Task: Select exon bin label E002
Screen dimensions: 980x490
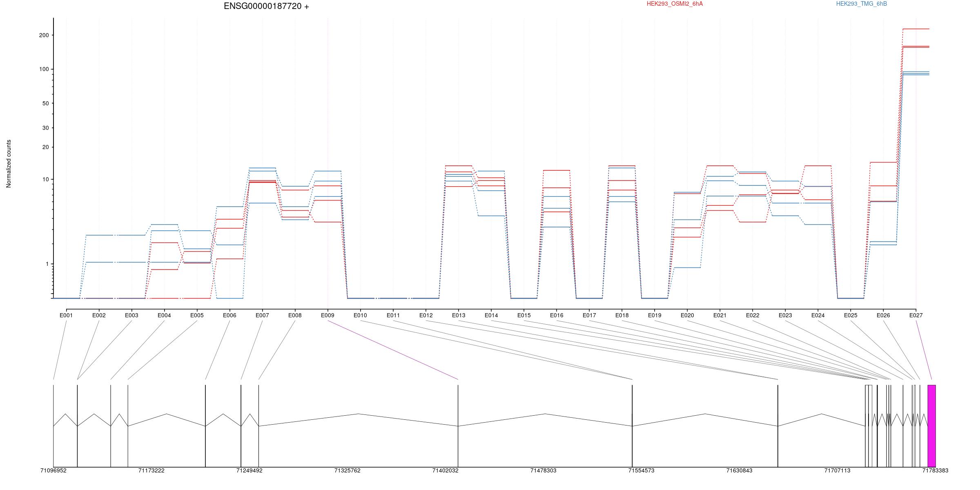Action: 99,315
